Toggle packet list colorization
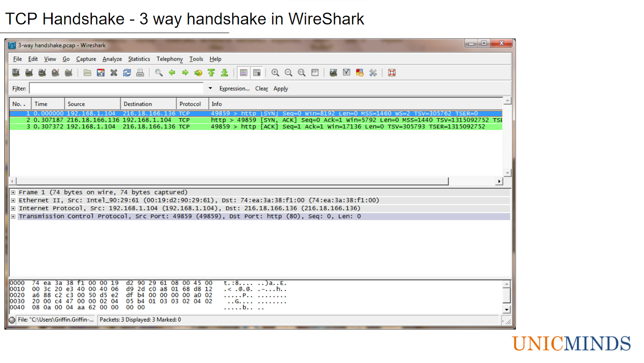Viewport: 644px width, 363px height. (244, 73)
